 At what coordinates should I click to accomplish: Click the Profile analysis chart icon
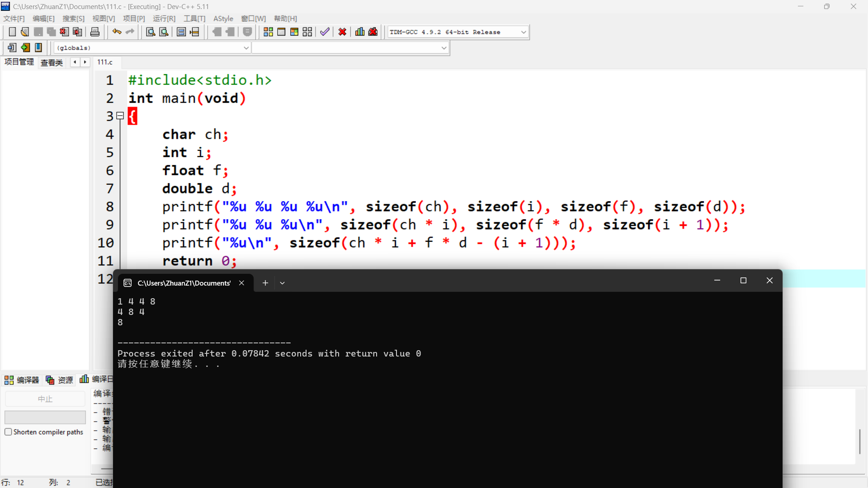[x=360, y=32]
